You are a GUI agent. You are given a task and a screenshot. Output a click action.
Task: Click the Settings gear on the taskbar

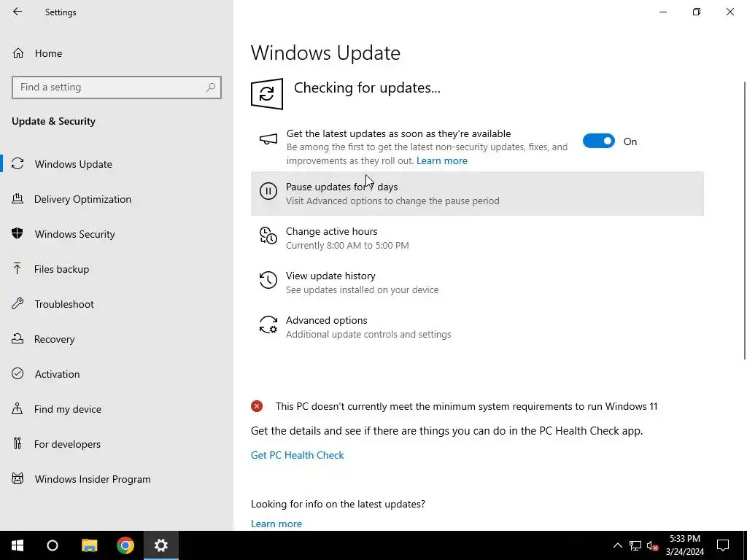161,545
